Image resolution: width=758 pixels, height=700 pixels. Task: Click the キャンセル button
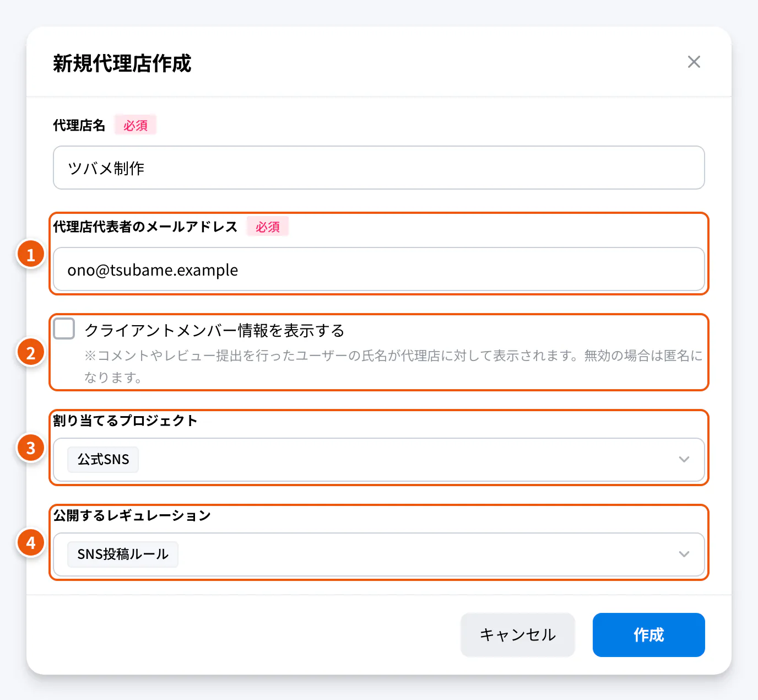(518, 635)
